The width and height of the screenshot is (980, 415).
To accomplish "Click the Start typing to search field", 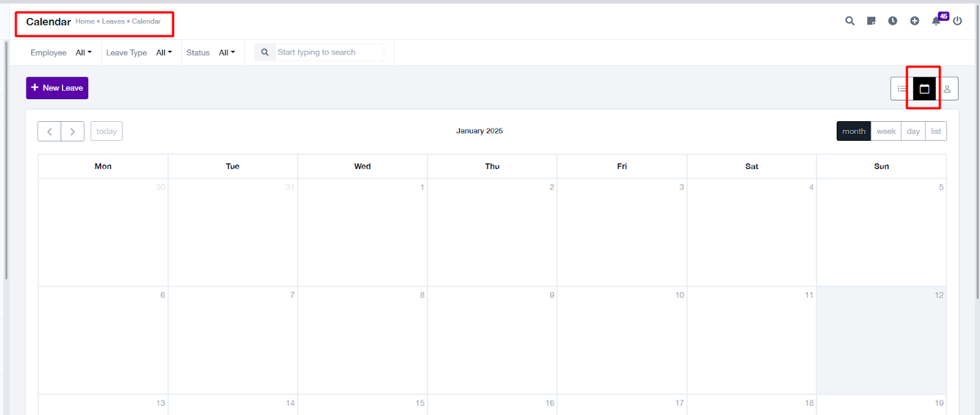I will pos(330,52).
